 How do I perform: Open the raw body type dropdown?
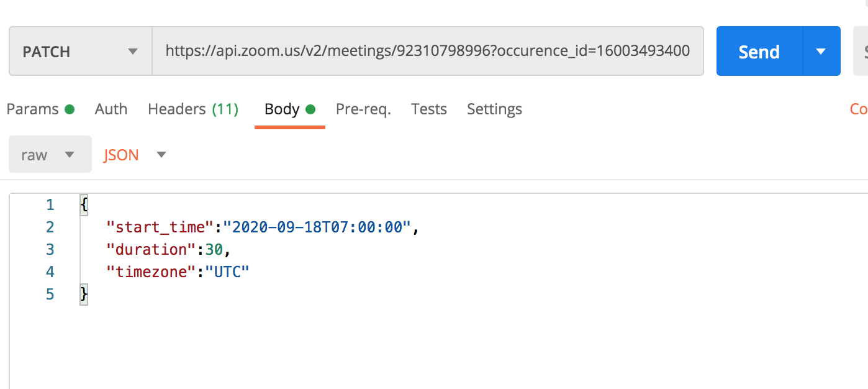point(50,155)
